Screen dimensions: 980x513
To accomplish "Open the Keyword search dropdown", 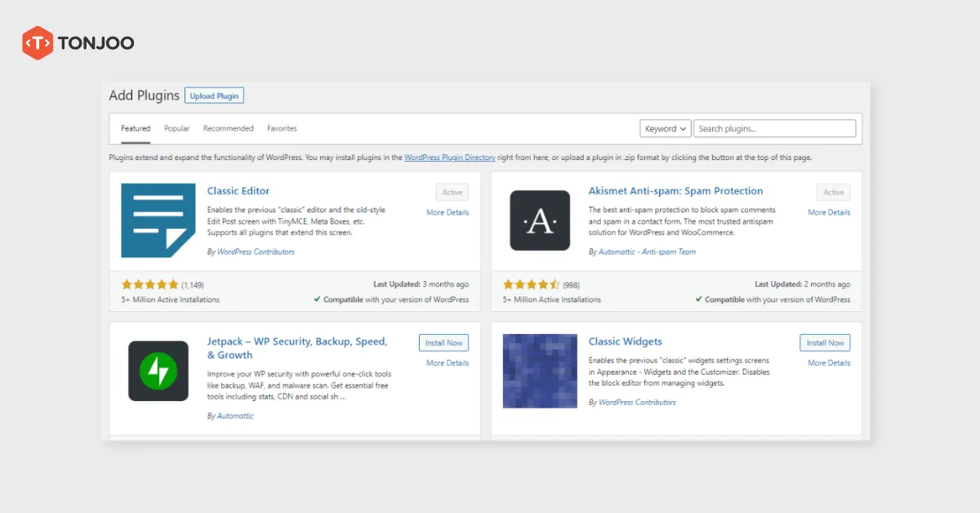I will [665, 128].
